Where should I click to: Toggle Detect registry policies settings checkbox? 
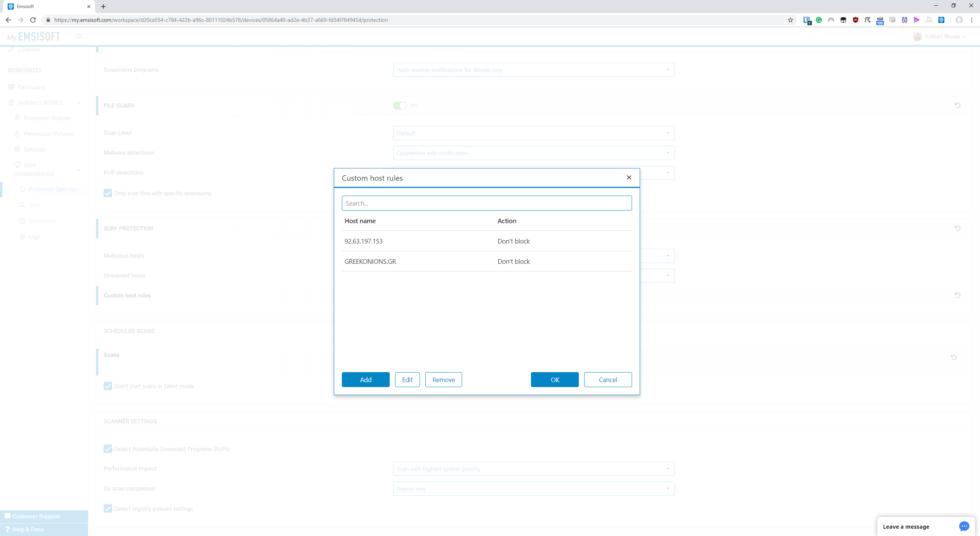pos(108,509)
